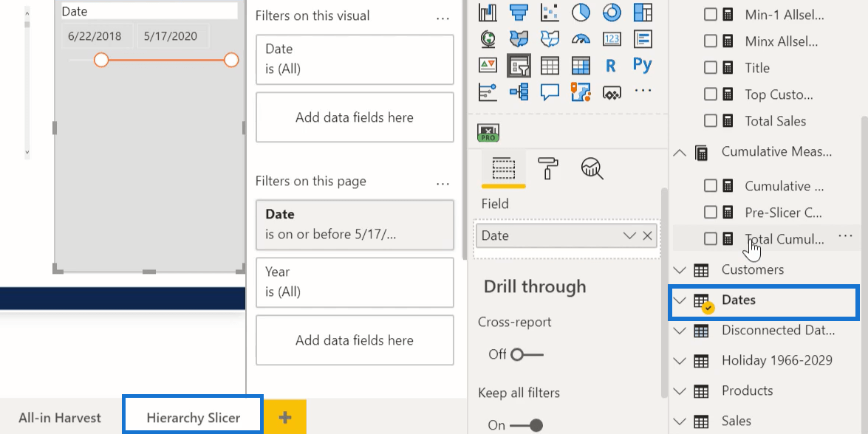
Task: Open the Date is (All) visual filter card
Action: (355, 59)
